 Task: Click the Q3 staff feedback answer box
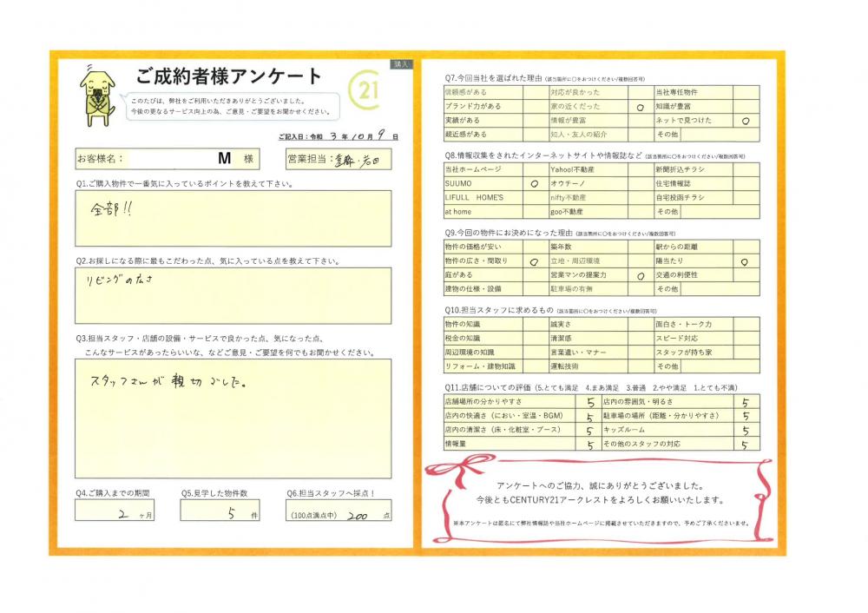click(x=233, y=418)
